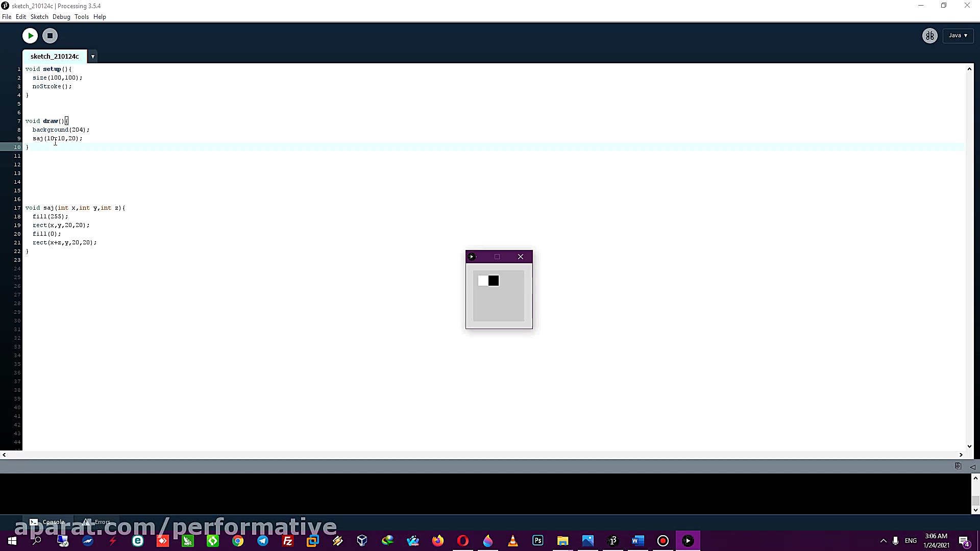Screen dimensions: 980x551
Task: Open the Debug menu
Action: pyautogui.click(x=61, y=17)
